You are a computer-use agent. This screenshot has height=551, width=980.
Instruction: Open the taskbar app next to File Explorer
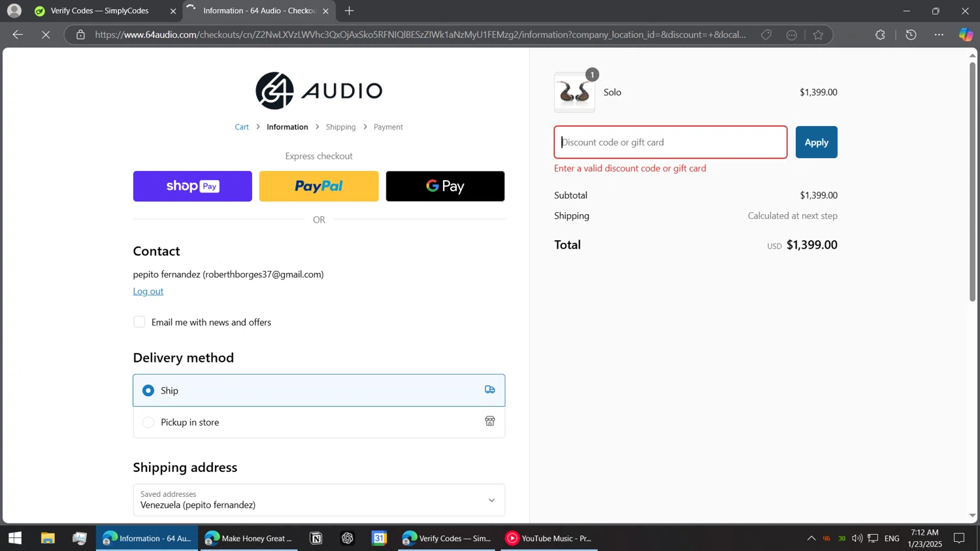(80, 539)
